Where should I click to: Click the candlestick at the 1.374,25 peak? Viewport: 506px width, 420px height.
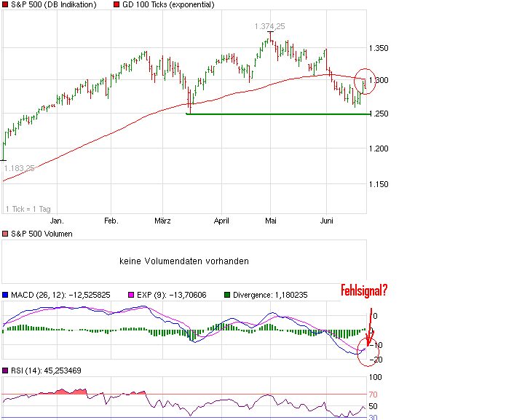tap(270, 37)
